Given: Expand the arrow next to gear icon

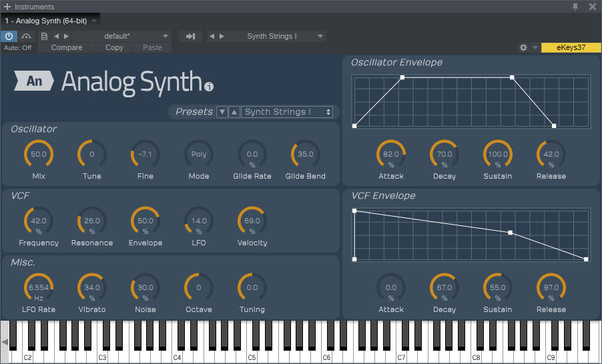Looking at the screenshot, I should [535, 47].
